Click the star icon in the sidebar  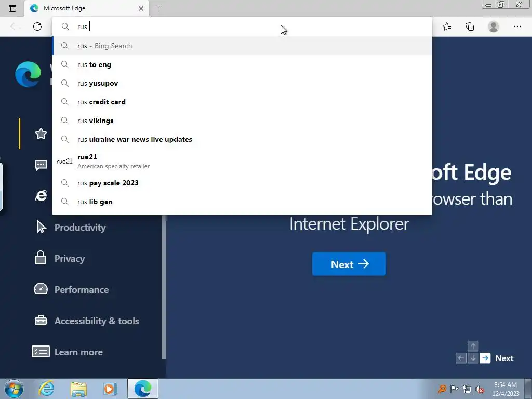click(41, 134)
